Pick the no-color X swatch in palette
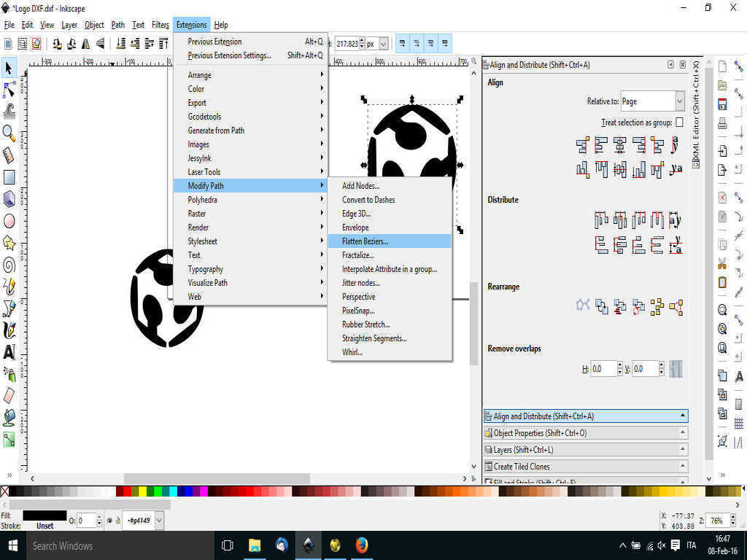 [4, 491]
